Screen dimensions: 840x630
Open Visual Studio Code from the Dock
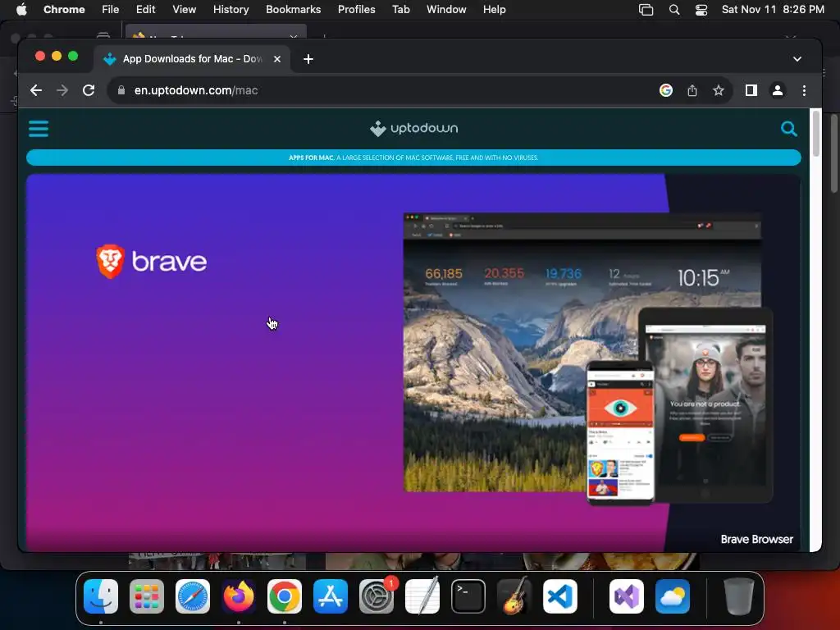560,596
